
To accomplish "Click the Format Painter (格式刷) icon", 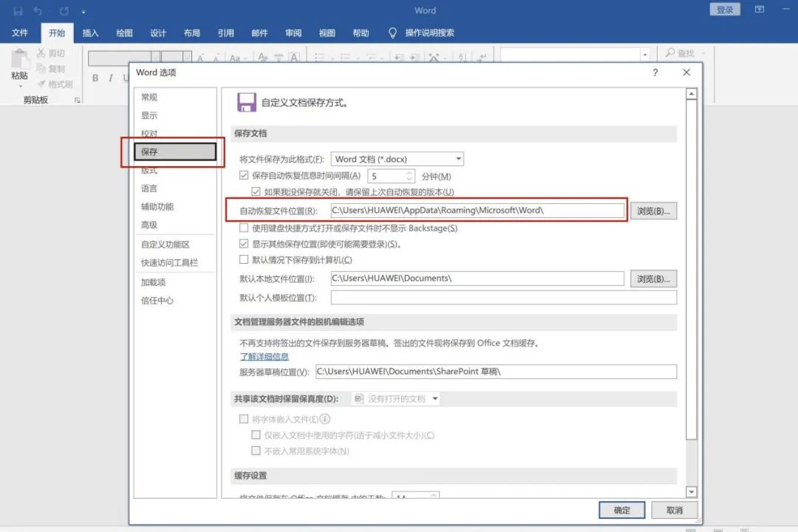I will pyautogui.click(x=41, y=84).
